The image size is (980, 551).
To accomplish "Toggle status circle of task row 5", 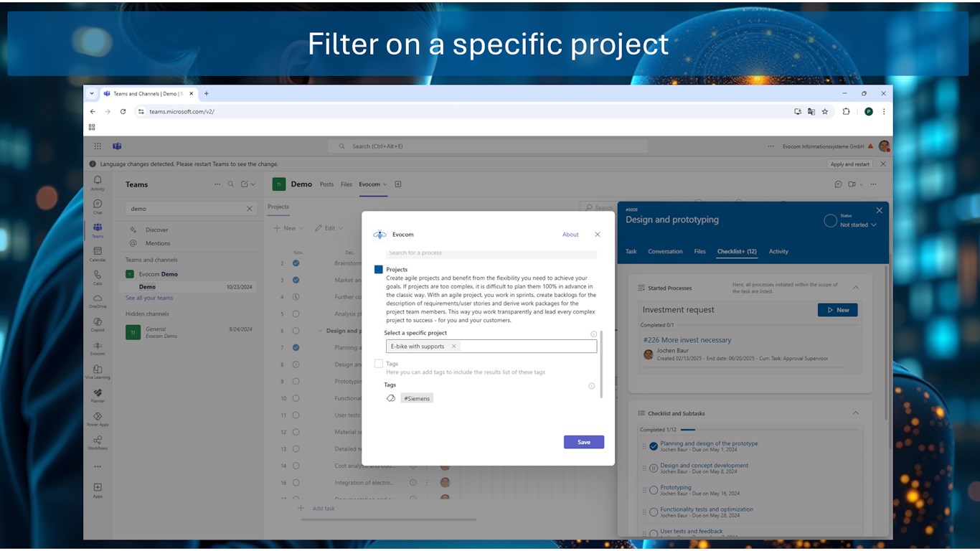I will click(296, 314).
